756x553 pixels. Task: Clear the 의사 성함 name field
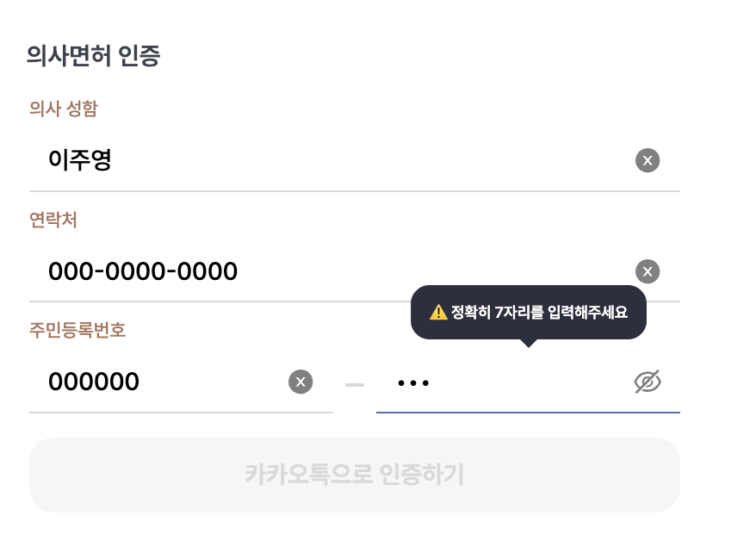[648, 160]
